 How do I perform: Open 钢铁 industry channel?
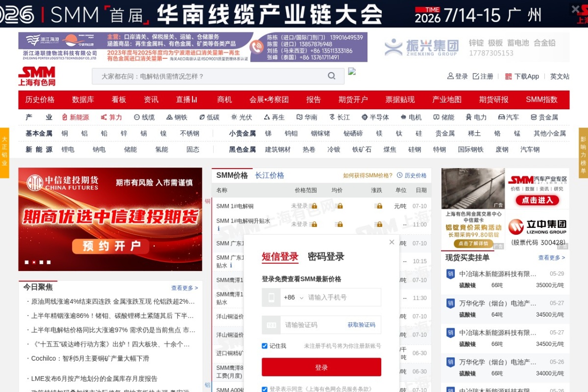coord(177,117)
